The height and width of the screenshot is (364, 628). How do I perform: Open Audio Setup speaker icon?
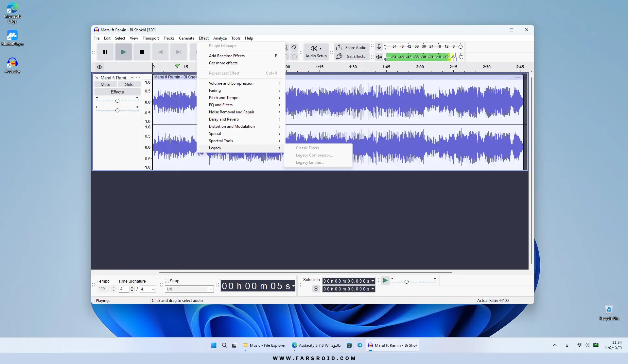point(314,48)
